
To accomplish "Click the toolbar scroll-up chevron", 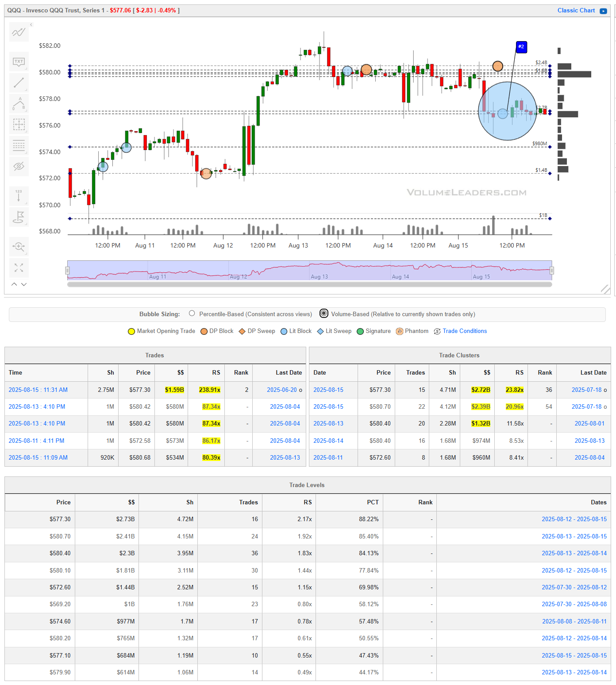I will (14, 284).
